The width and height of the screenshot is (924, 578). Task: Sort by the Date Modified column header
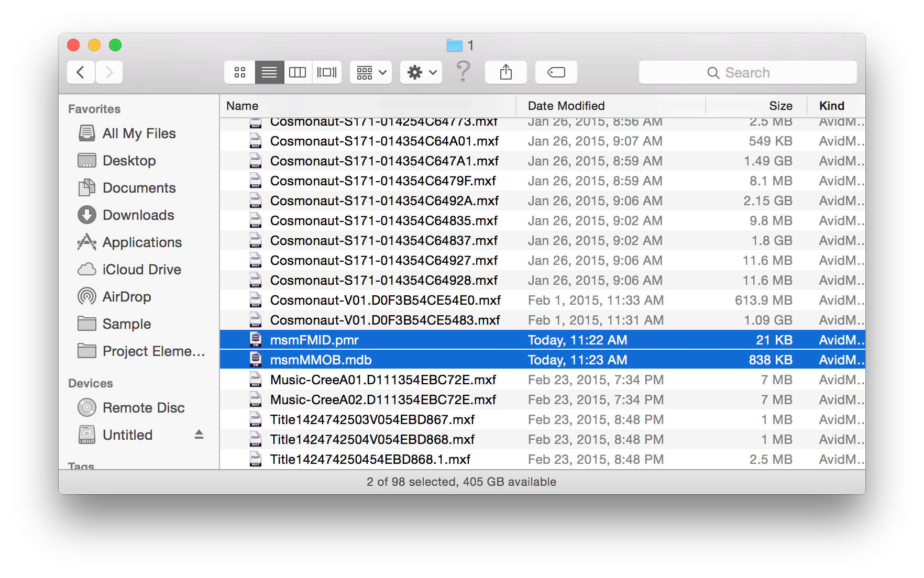(611, 106)
